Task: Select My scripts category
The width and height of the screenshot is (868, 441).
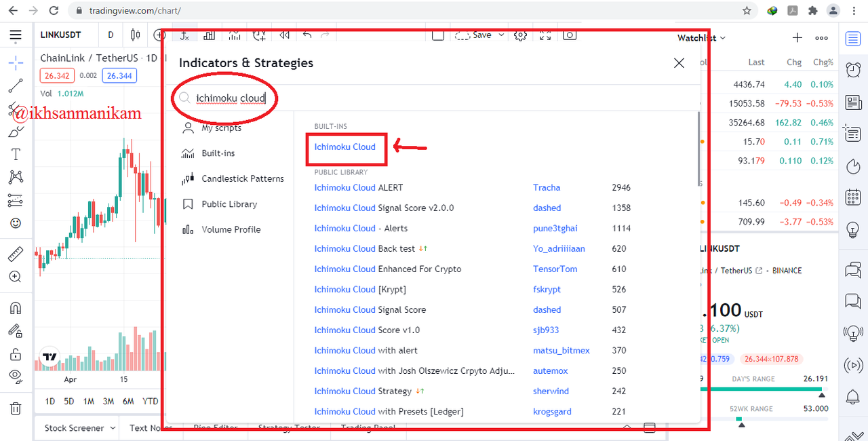Action: (221, 128)
